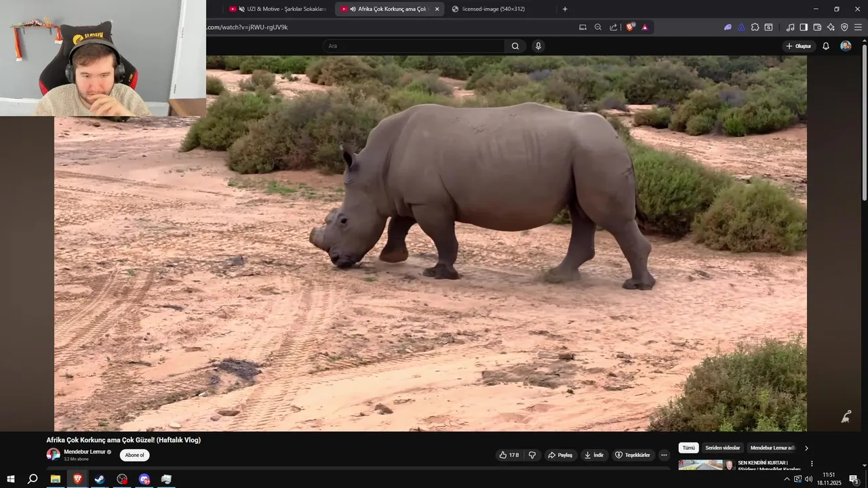This screenshot has height=488, width=868.
Task: Open the purple ghost extension icon
Action: [x=728, y=27]
